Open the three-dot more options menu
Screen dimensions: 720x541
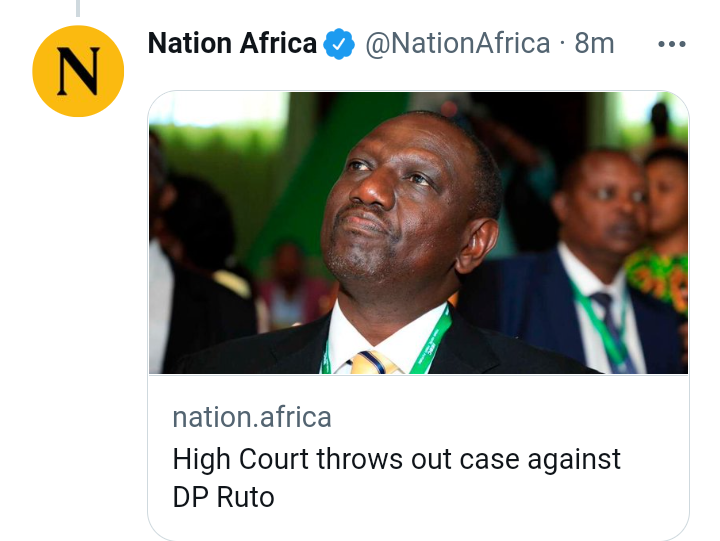[672, 44]
